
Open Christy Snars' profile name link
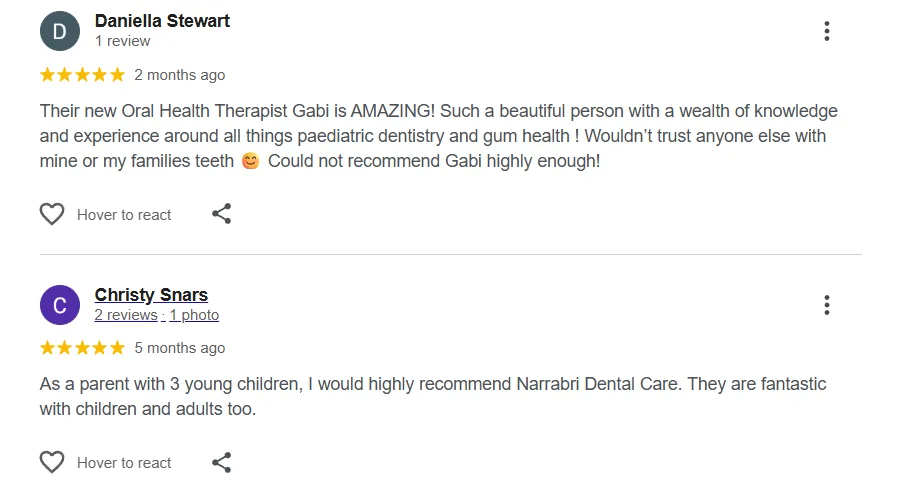click(x=151, y=295)
